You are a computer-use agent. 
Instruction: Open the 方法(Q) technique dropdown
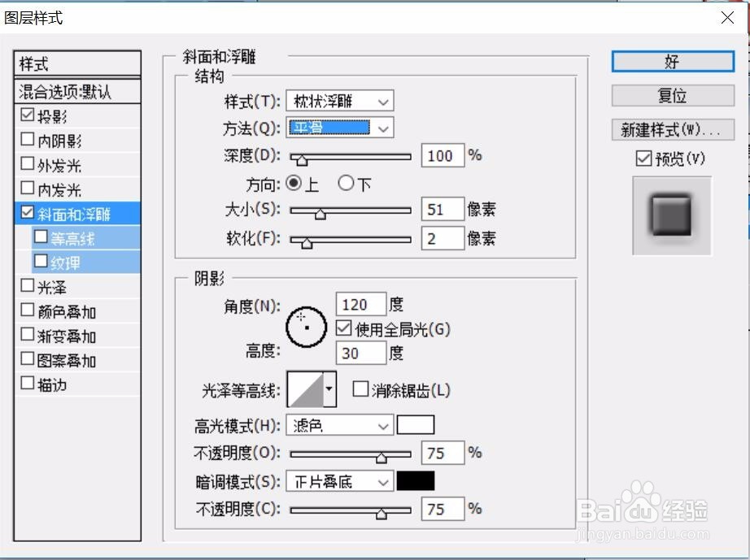(339, 128)
